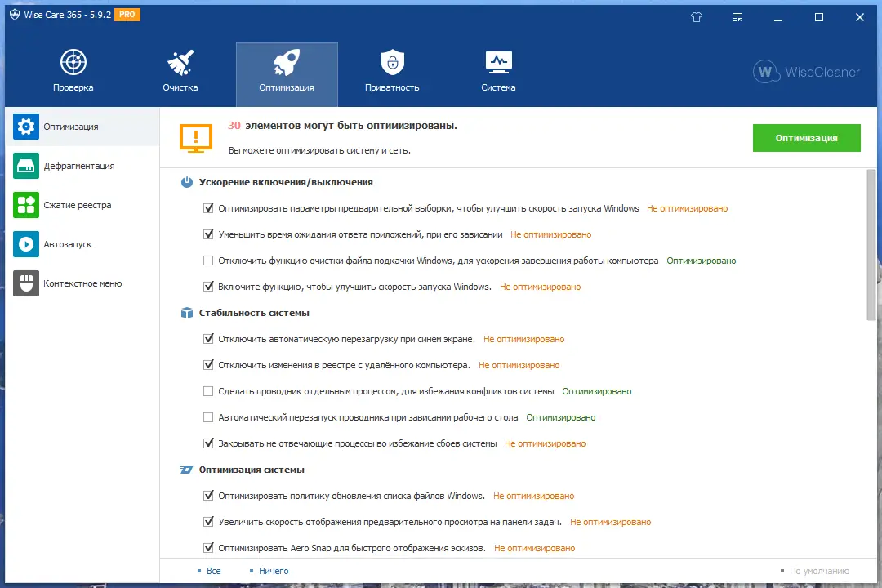Click Не оптимизировано status for Закрывать не отвечающие
The image size is (882, 588).
545,443
